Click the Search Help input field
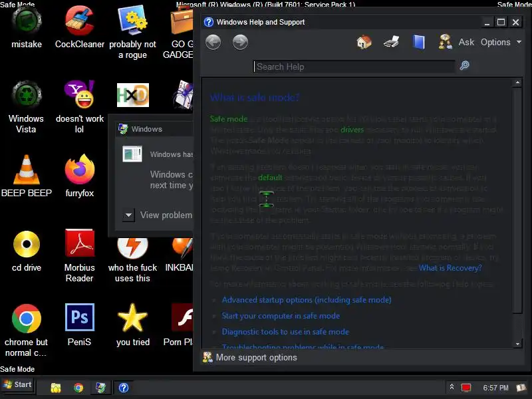Image resolution: width=532 pixels, height=399 pixels. click(x=354, y=66)
